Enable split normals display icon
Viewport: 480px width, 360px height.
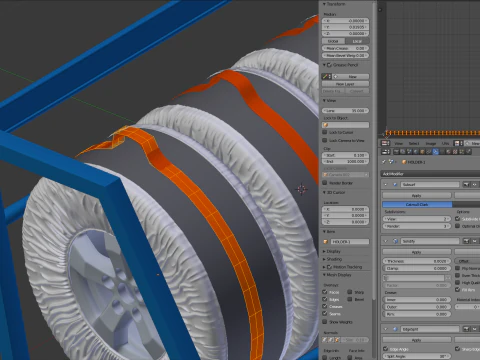[x=330, y=340]
